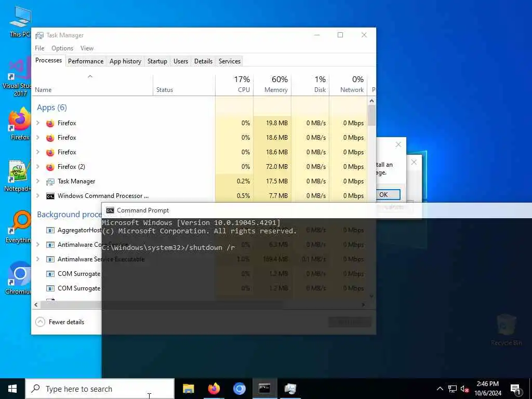Open the Everything search desktop shortcut
The height and width of the screenshot is (399, 532).
(x=18, y=227)
